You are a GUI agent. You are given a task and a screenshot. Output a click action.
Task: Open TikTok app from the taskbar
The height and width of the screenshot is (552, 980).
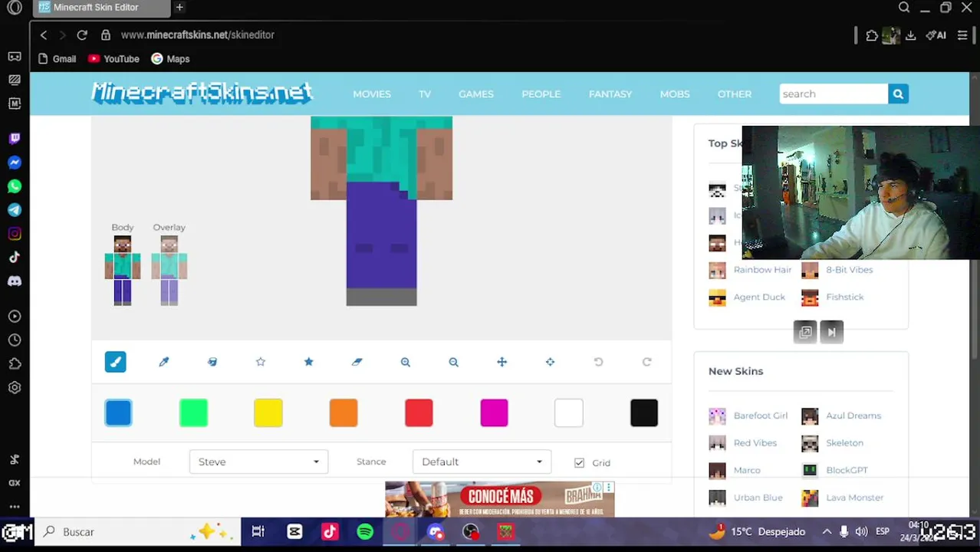[330, 531]
